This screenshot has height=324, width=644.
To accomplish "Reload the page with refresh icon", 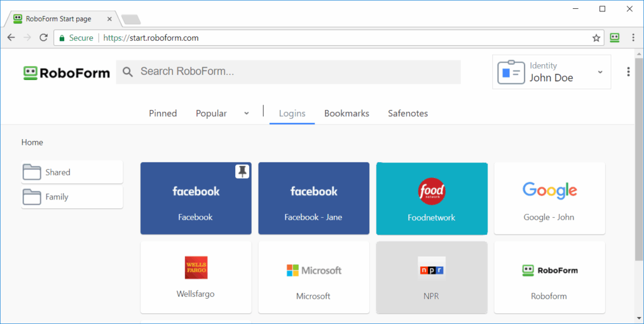I will (x=43, y=38).
